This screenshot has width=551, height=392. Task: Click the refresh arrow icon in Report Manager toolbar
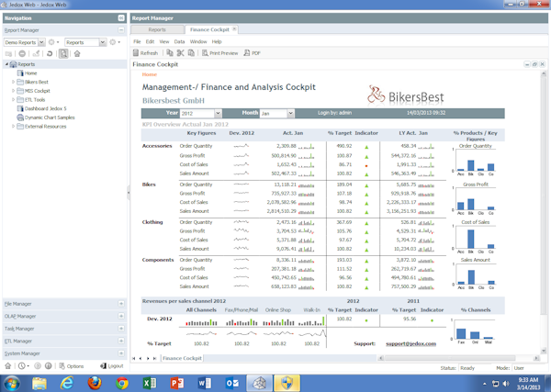(50, 54)
